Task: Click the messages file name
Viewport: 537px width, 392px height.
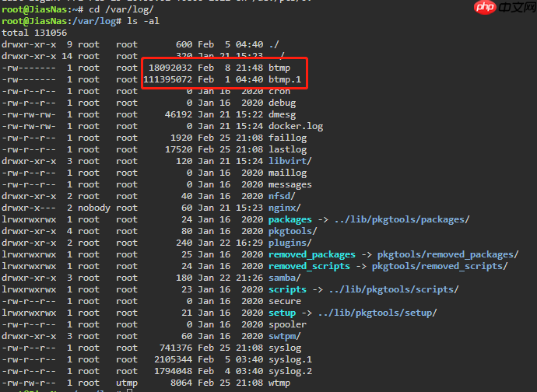Action: coord(290,184)
